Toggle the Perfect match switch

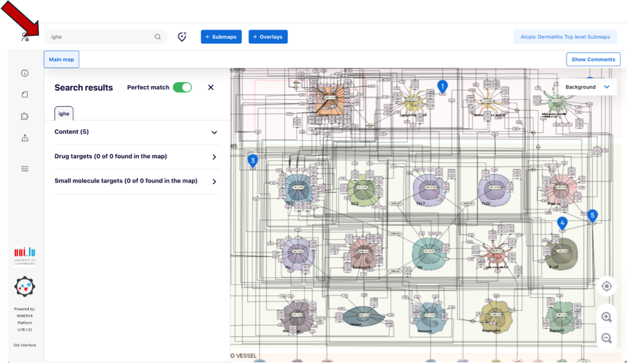[x=182, y=87]
